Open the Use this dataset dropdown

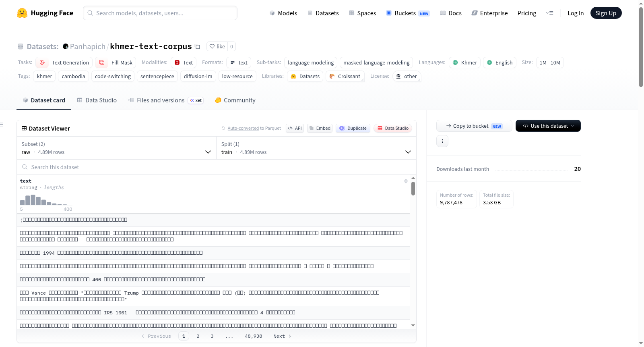coord(548,126)
